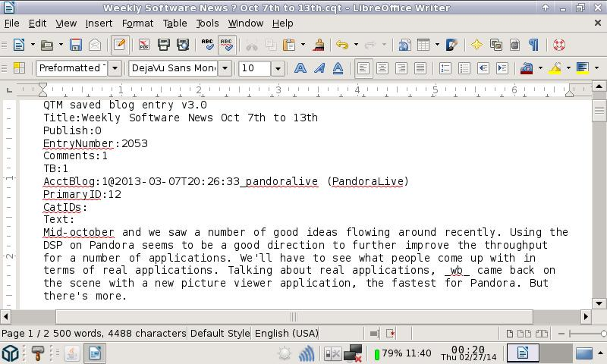The width and height of the screenshot is (607, 364).
Task: Expand the Font Size dropdown
Action: [278, 68]
